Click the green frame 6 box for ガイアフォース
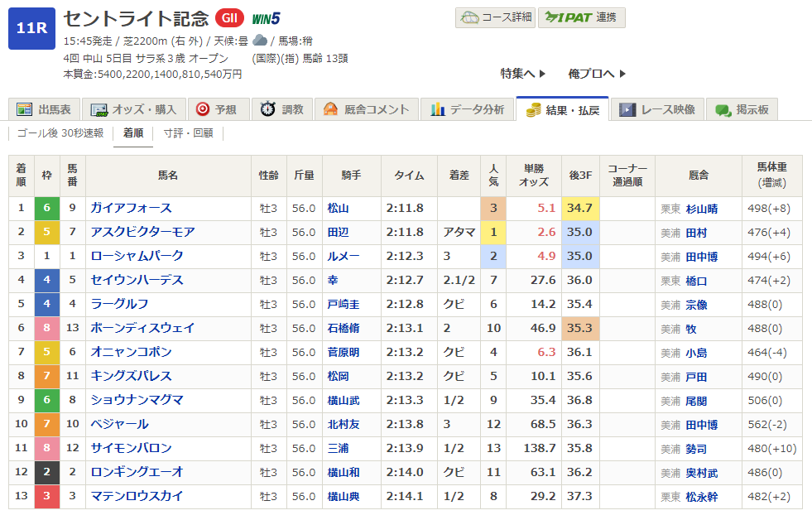812x520 pixels. point(47,209)
